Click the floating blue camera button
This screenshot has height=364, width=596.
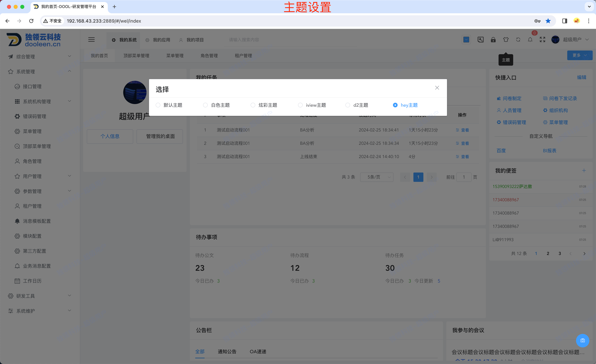(x=583, y=340)
